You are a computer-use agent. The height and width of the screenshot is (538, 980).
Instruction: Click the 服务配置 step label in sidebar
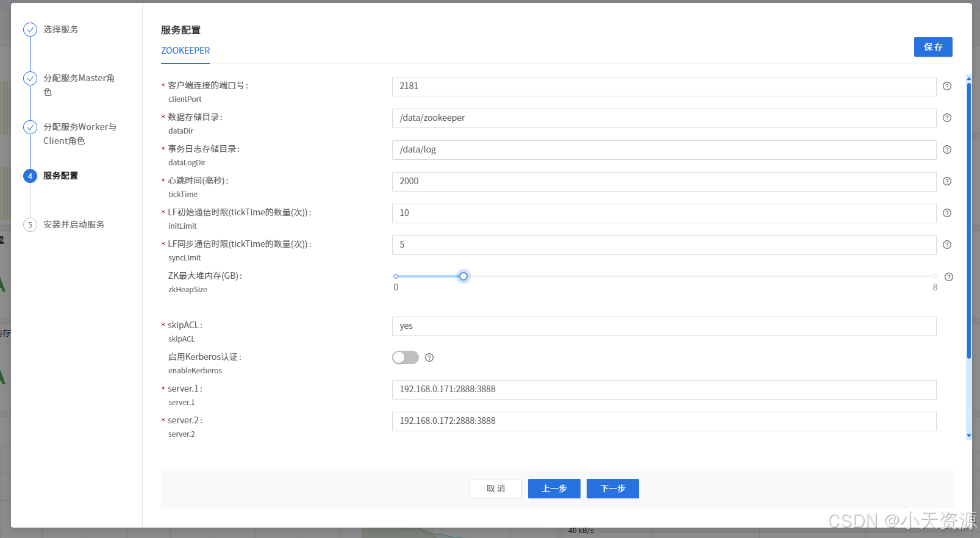(x=61, y=176)
